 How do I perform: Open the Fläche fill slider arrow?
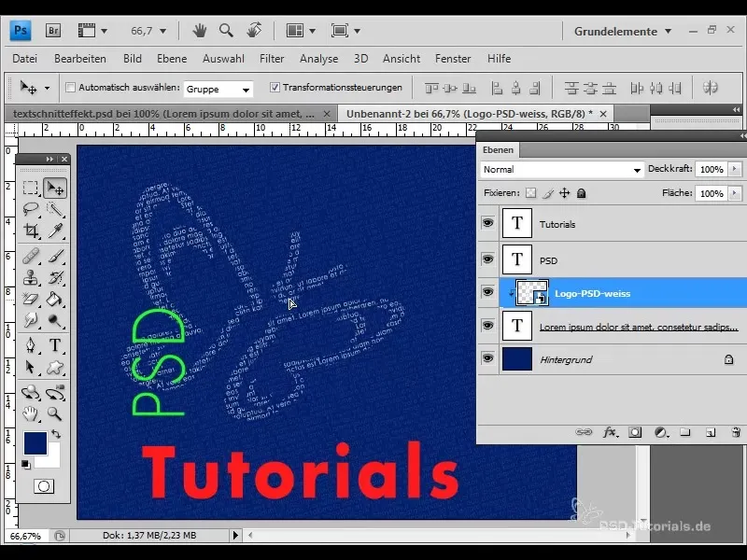(735, 193)
